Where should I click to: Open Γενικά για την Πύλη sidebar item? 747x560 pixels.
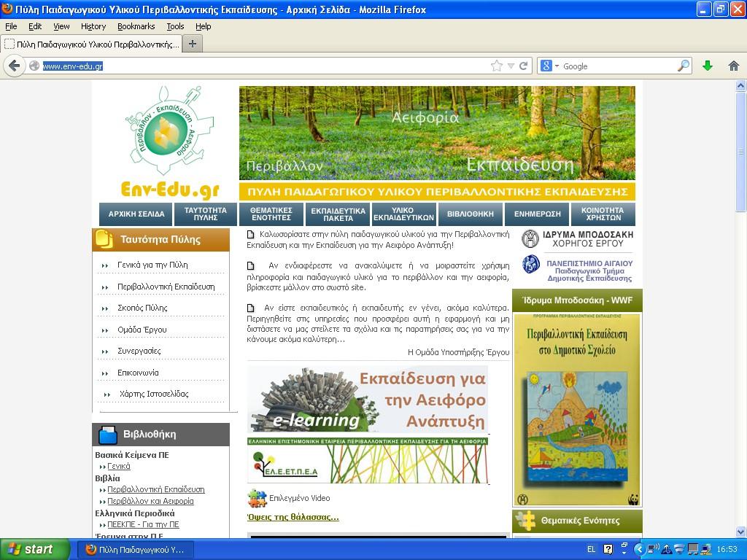coord(152,265)
